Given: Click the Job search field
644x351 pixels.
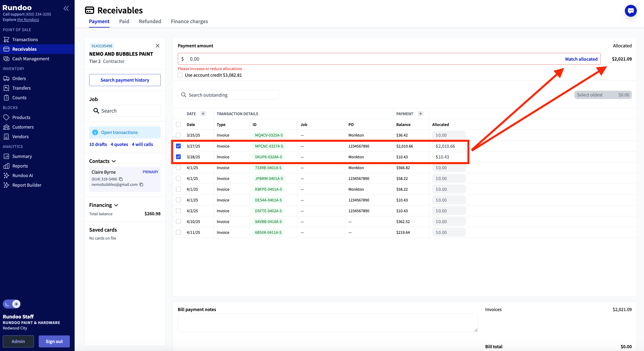Looking at the screenshot, I should [125, 111].
